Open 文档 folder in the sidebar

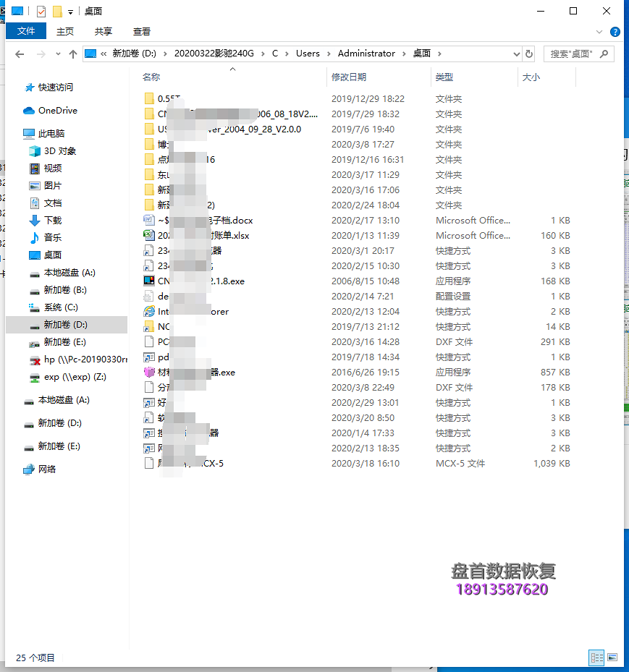[x=52, y=203]
